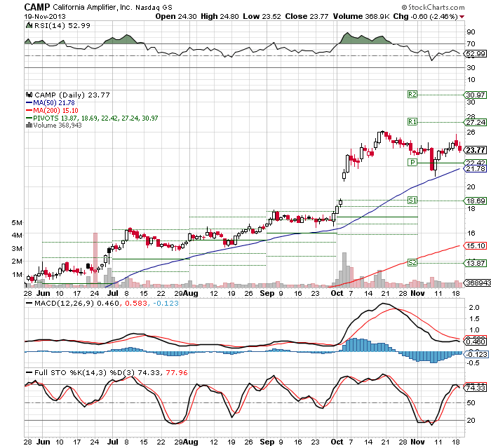The height and width of the screenshot is (448, 491).
Task: Click the Volume 368,943 legend icon
Action: click(x=29, y=125)
